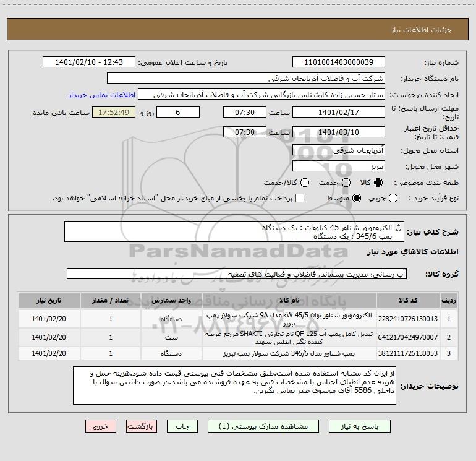
Task: Open مشاهده مدارک پیوستی (1) button
Action: [263, 426]
